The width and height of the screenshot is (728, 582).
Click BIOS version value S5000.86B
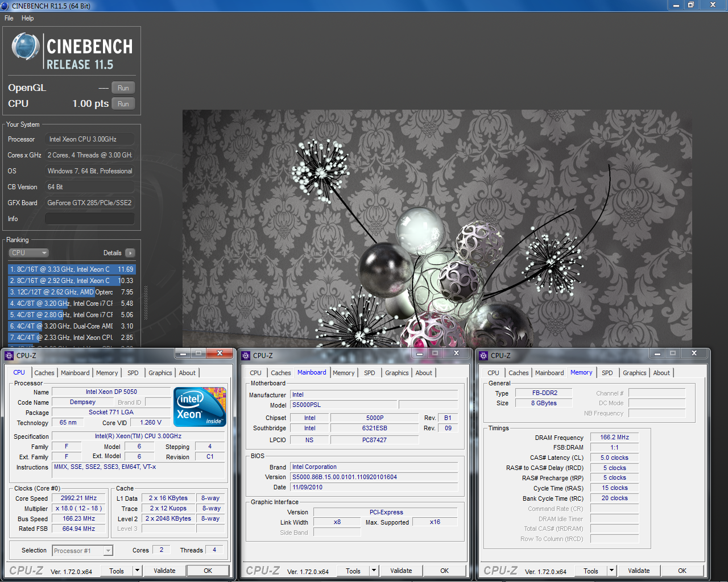pos(374,477)
